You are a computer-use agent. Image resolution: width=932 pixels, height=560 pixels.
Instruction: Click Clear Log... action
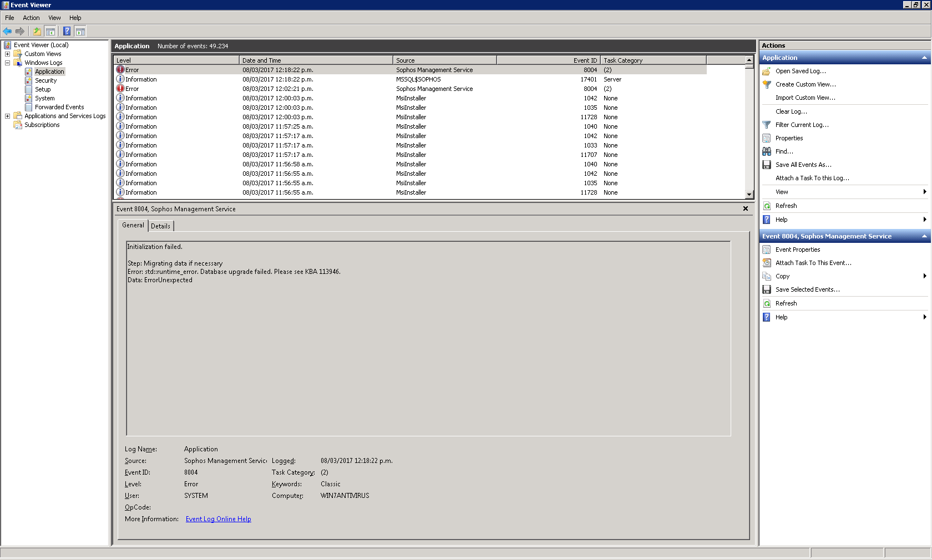[791, 111]
